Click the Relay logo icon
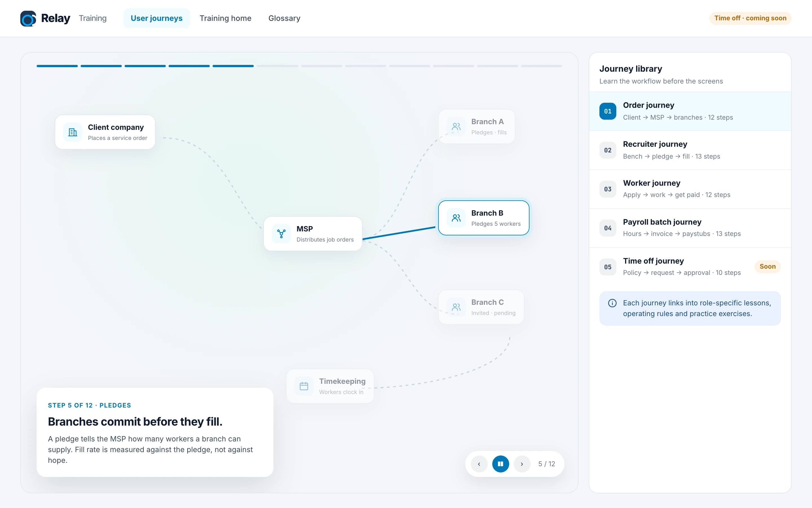 tap(28, 18)
